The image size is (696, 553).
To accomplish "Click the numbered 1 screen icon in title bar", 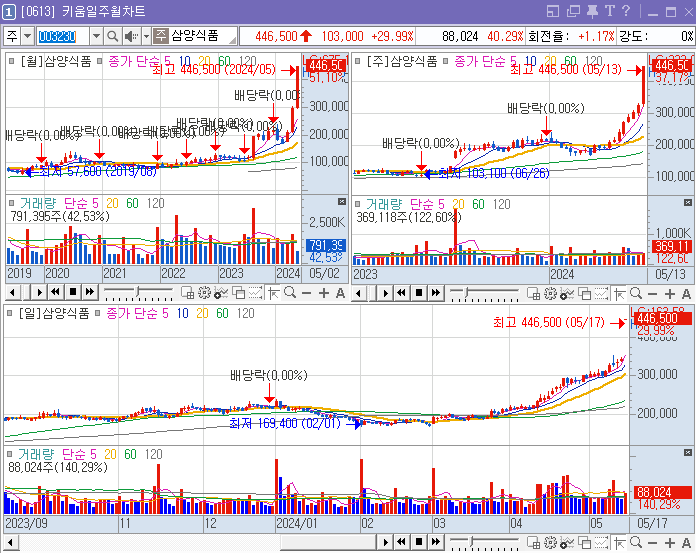I will 9,12.
